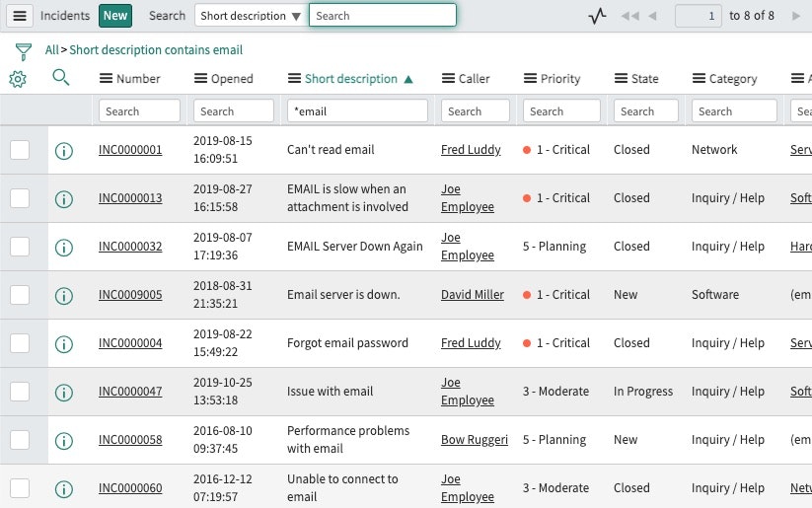
Task: Click the ascending sort arrow on Short description
Action: point(408,79)
